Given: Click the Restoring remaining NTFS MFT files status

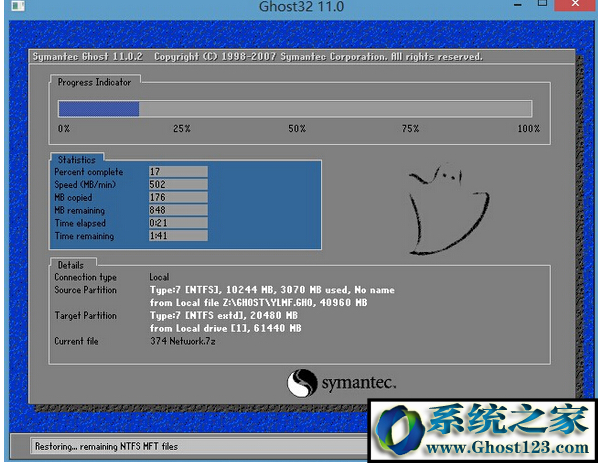Looking at the screenshot, I should pyautogui.click(x=106, y=446).
